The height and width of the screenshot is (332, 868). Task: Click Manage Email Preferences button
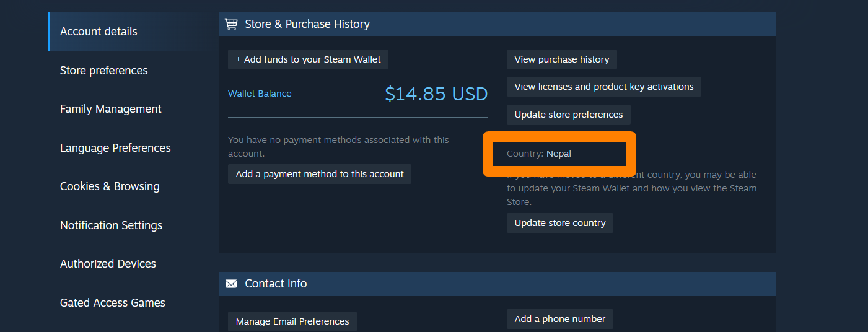click(x=292, y=321)
